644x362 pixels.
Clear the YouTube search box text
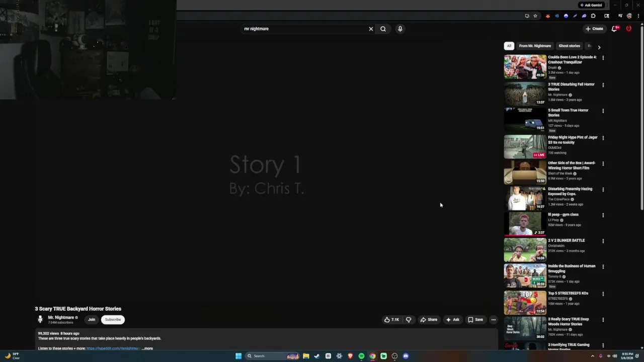pyautogui.click(x=371, y=29)
